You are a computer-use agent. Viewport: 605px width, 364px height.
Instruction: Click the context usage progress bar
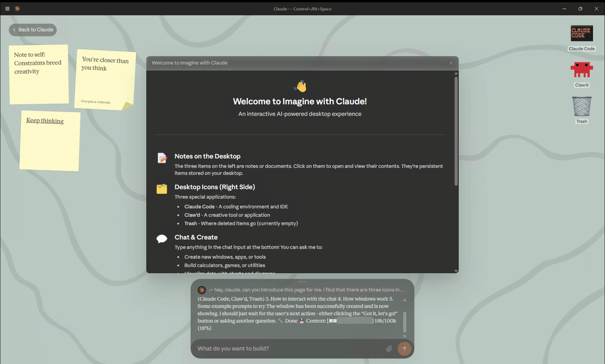click(350, 321)
